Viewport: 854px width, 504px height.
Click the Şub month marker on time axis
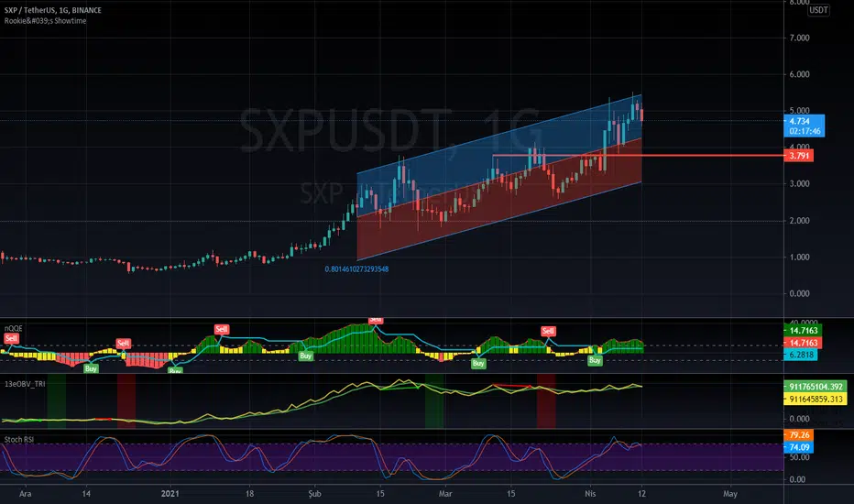314,494
